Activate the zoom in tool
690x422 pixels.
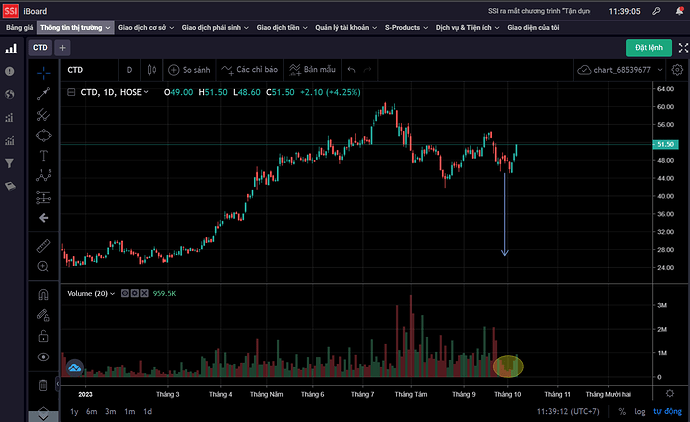(x=43, y=266)
